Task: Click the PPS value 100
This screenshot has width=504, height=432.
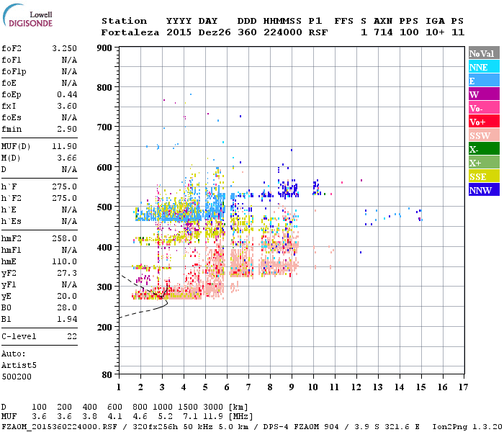Action: point(409,33)
